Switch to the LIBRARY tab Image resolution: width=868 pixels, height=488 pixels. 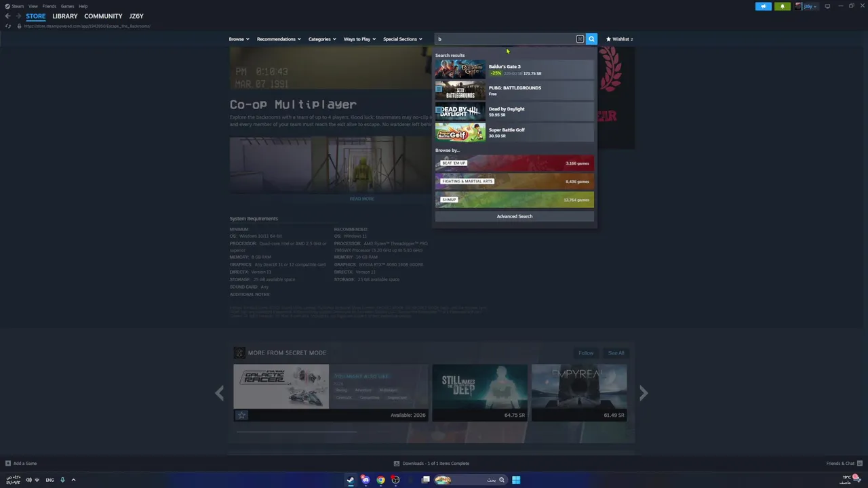65,16
